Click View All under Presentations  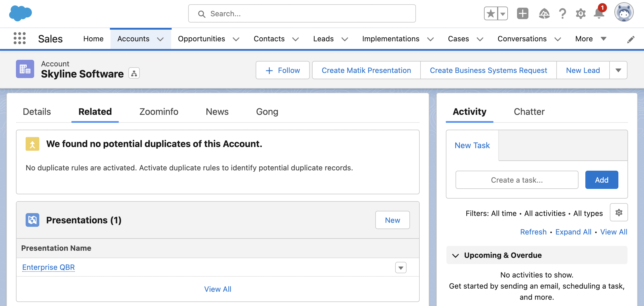pyautogui.click(x=218, y=289)
